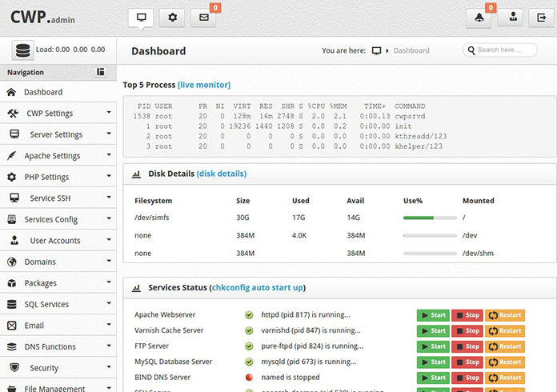The height and width of the screenshot is (392, 557).
Task: Click the server load database icon
Action: 23,50
